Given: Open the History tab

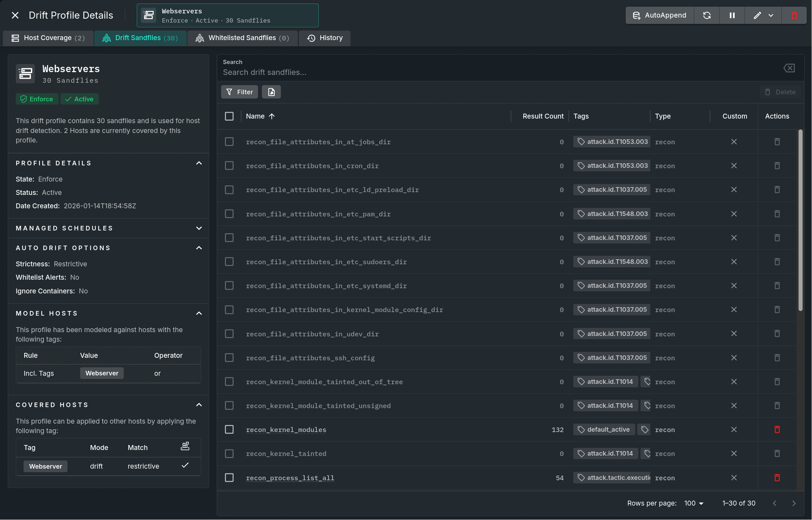Looking at the screenshot, I should 324,38.
